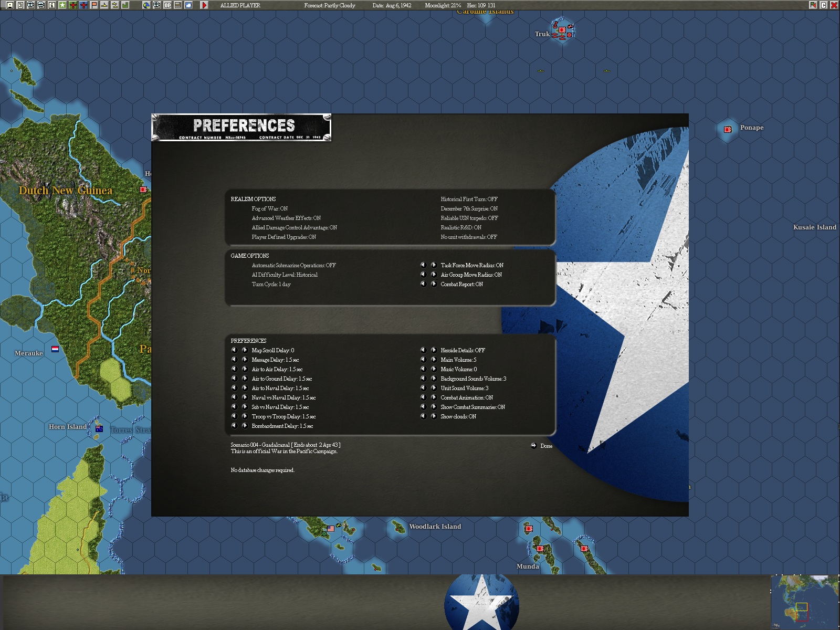This screenshot has height=630, width=840.
Task: Click the red play arrow end-turn icon
Action: pyautogui.click(x=204, y=5)
